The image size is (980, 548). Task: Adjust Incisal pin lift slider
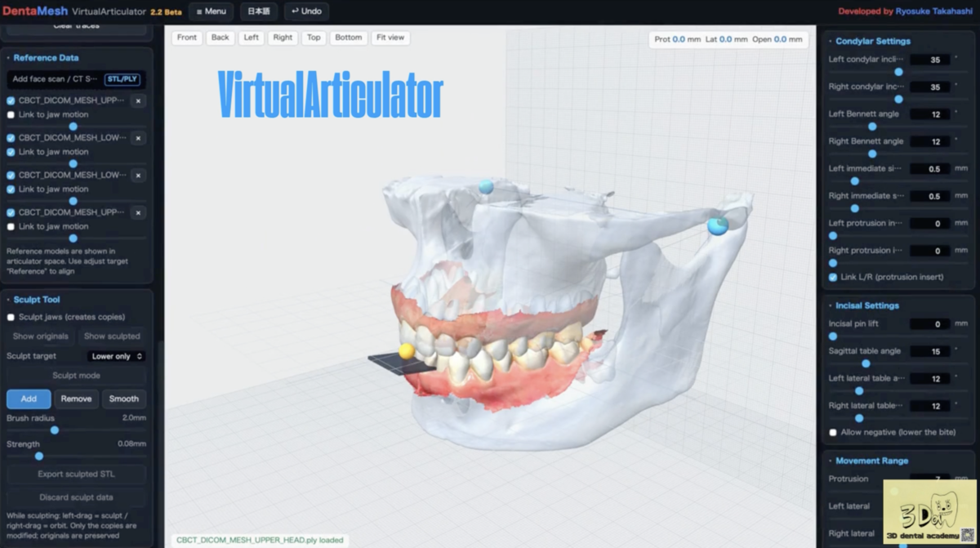(898, 336)
